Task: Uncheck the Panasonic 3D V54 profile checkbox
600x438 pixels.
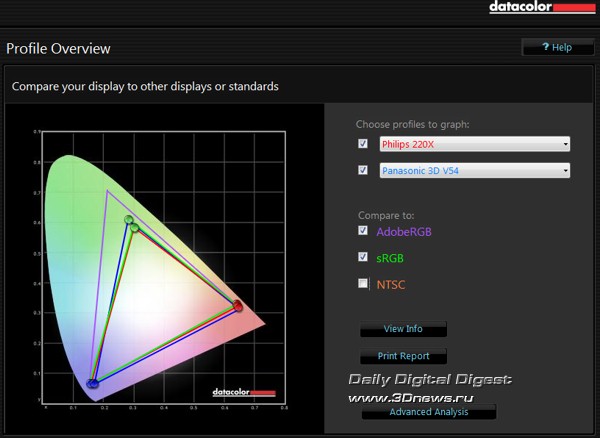Action: point(363,171)
